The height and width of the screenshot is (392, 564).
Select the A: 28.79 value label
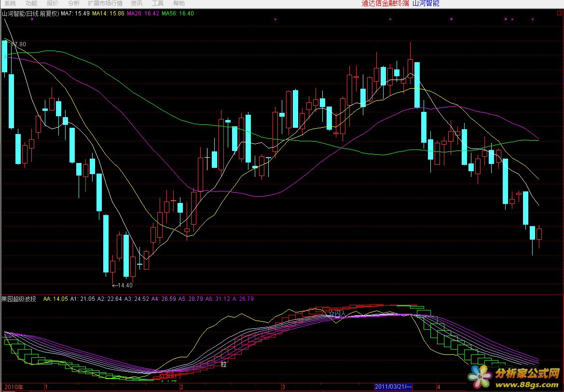click(243, 299)
